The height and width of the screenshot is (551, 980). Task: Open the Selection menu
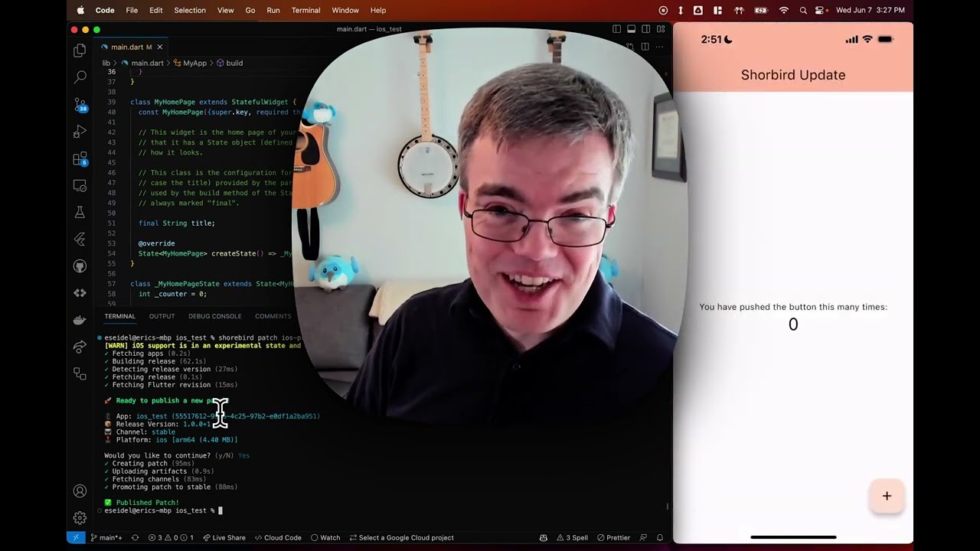(x=190, y=10)
